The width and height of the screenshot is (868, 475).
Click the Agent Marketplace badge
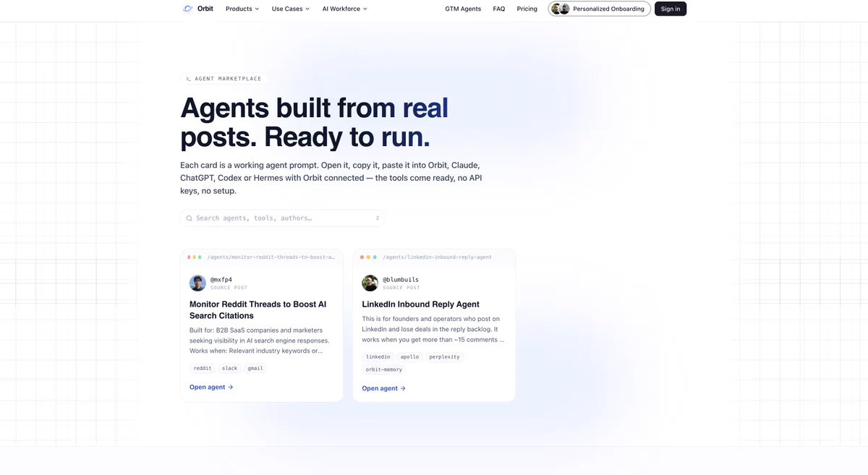pos(224,79)
